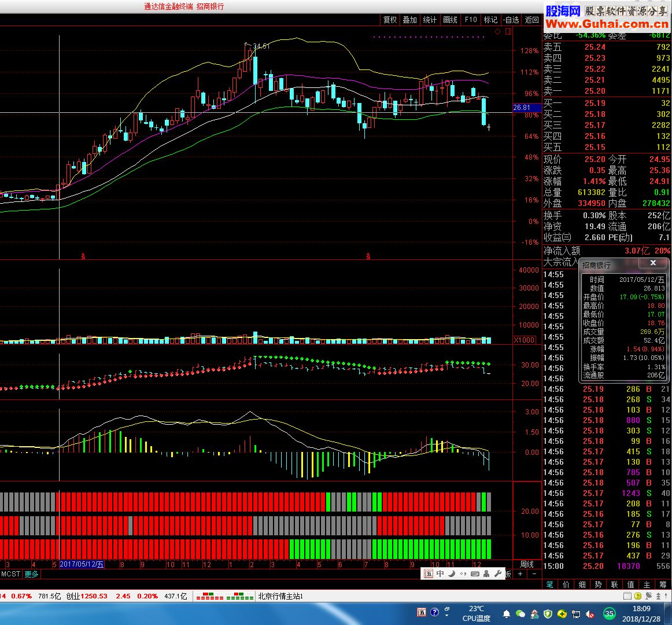Click the 统计 statistics button
The image size is (672, 625).
pyautogui.click(x=430, y=20)
